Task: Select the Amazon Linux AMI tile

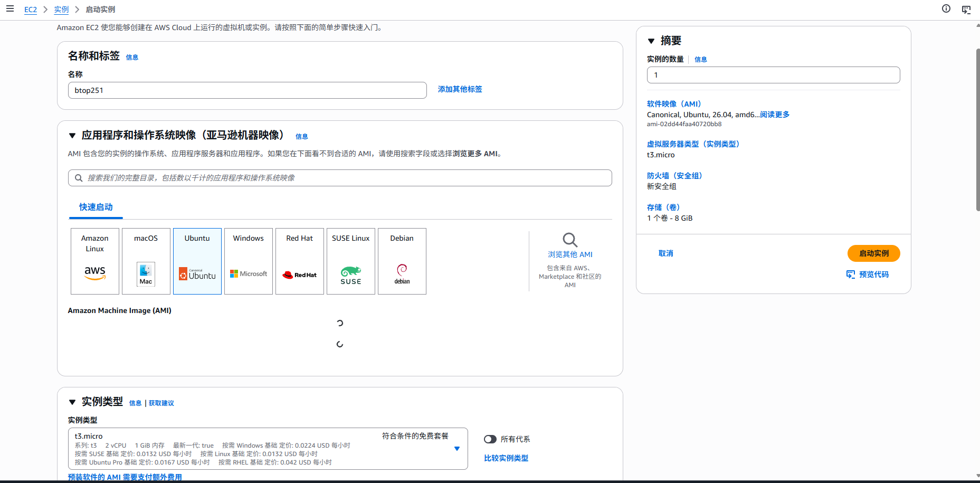Action: click(95, 261)
